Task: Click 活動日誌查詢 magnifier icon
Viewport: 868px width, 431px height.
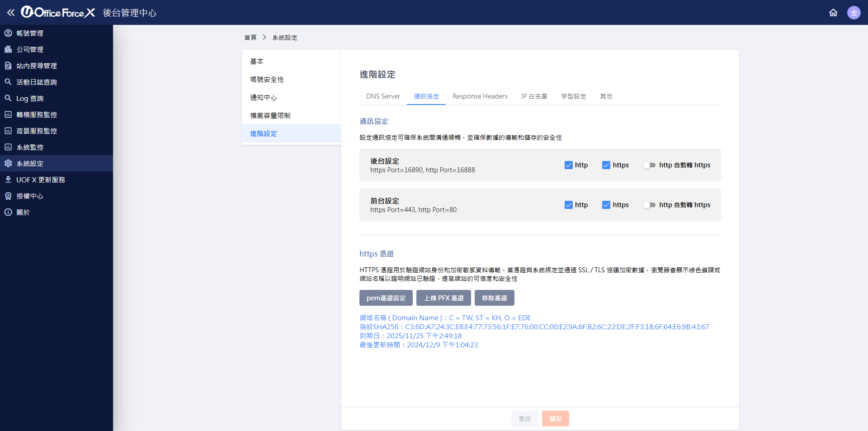Action: click(x=8, y=82)
